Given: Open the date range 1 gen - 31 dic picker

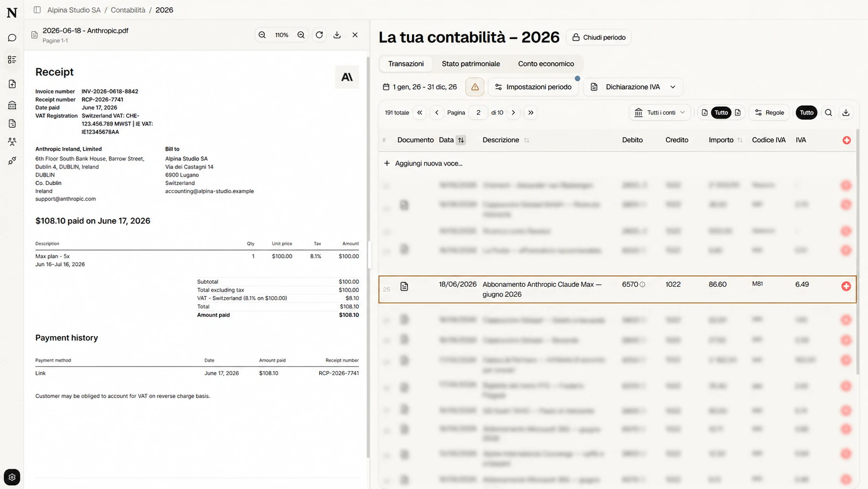Looking at the screenshot, I should pos(420,87).
